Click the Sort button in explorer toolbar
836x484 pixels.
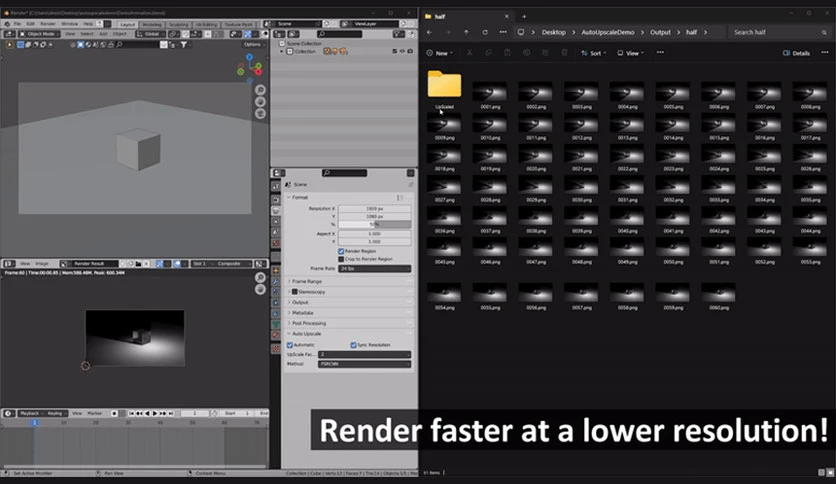click(593, 53)
